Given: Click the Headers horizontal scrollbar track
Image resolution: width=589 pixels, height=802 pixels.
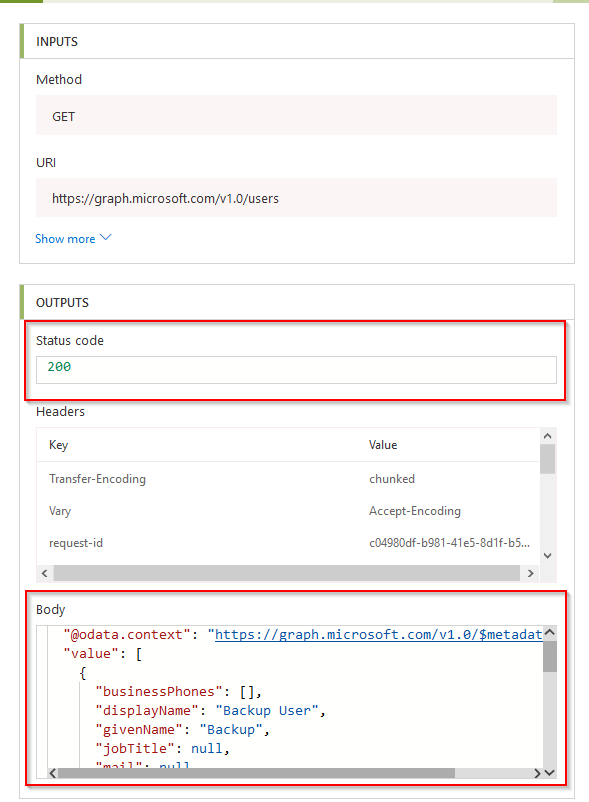Looking at the screenshot, I should 286,573.
